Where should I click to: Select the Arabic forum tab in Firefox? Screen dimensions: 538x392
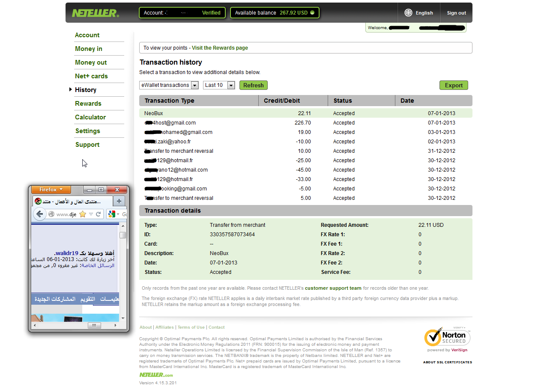click(x=72, y=201)
